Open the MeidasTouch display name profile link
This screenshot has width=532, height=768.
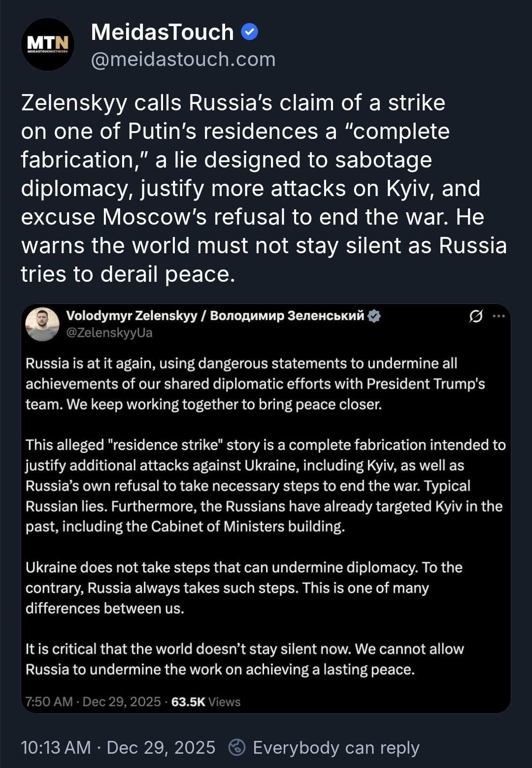[x=162, y=33]
